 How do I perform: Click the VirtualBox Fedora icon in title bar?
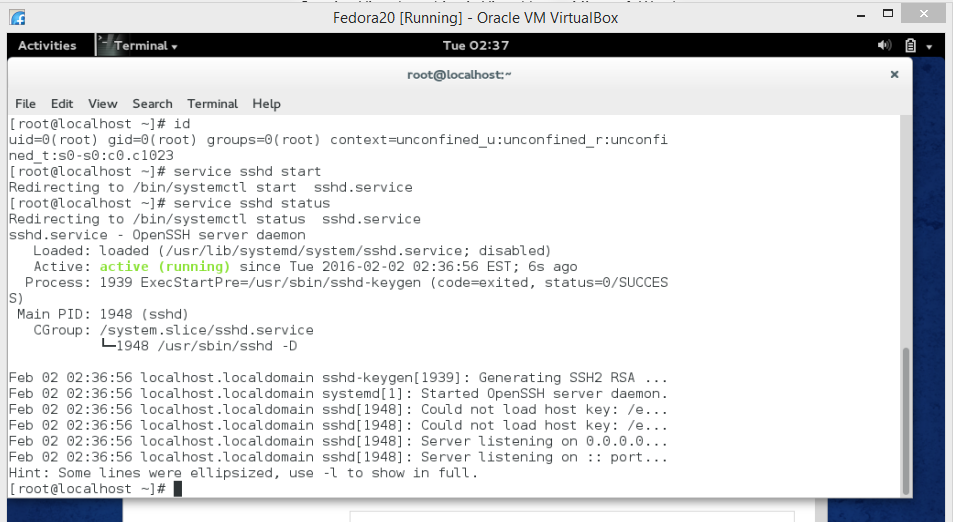click(18, 18)
